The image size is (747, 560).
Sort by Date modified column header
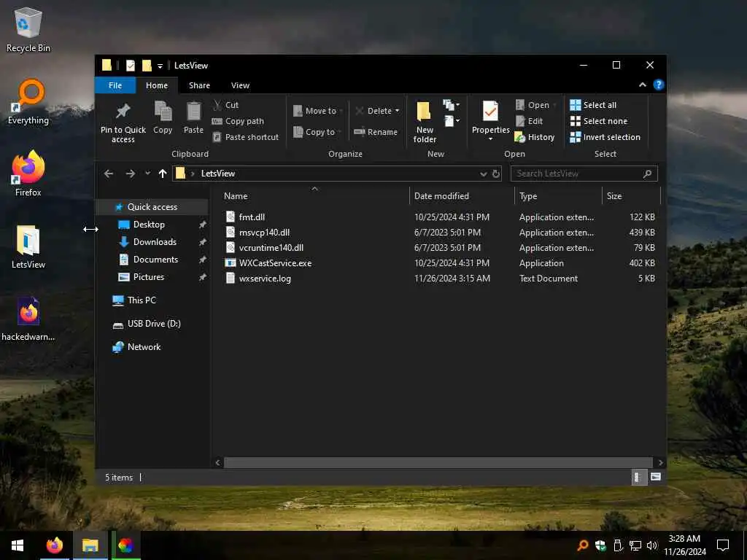click(462, 195)
